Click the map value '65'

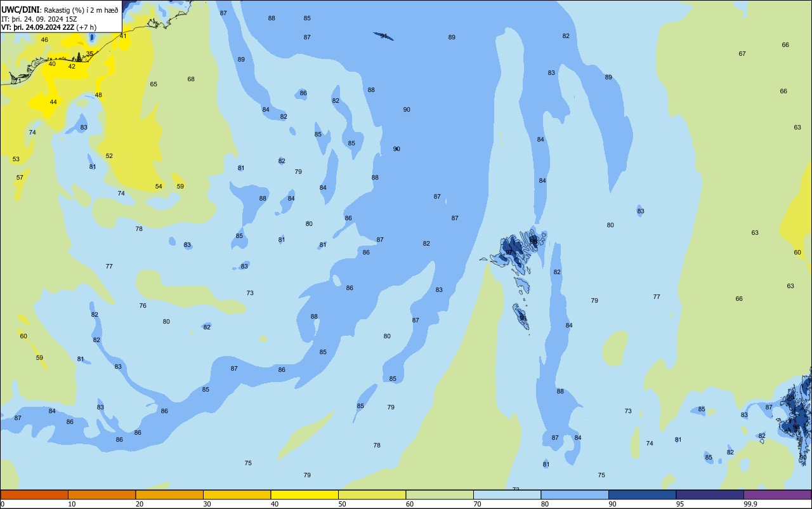pyautogui.click(x=154, y=84)
